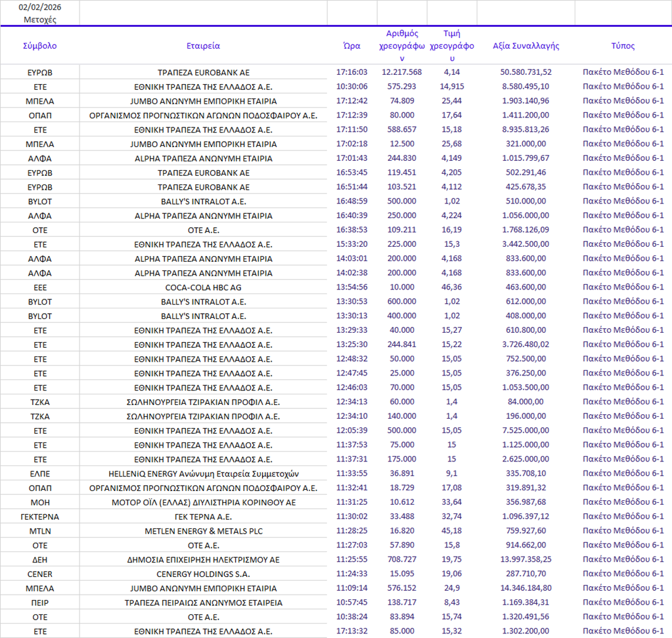The width and height of the screenshot is (672, 638).
Task: Click the Σύμβολο column header
Action: [40, 46]
